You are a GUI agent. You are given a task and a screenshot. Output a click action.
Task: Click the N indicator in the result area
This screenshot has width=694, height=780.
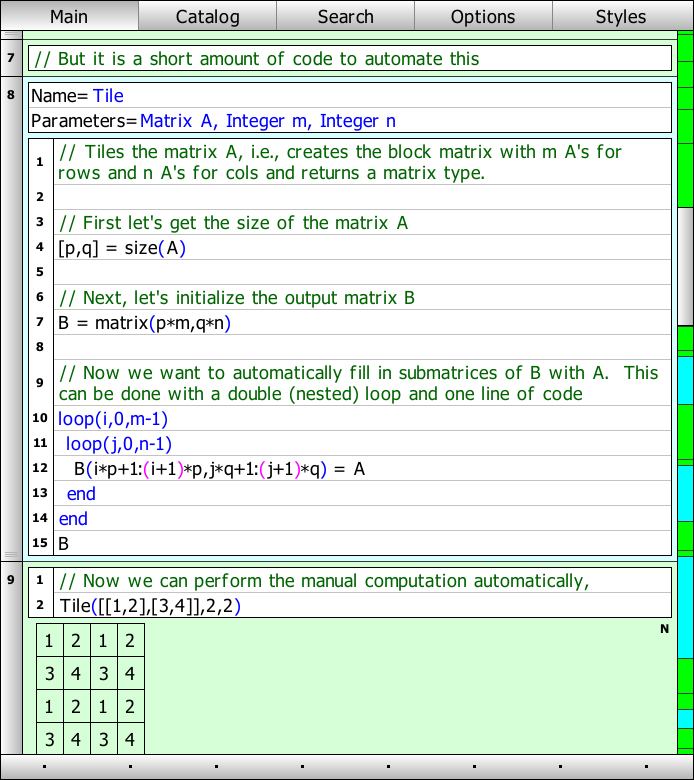pyautogui.click(x=664, y=629)
